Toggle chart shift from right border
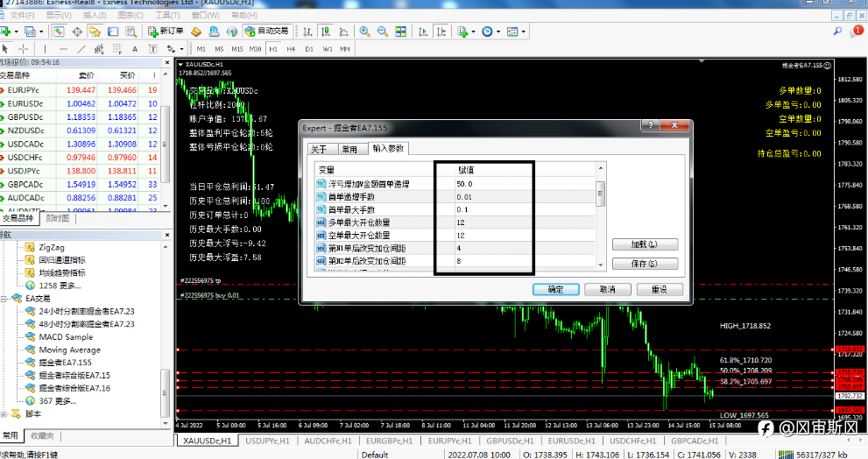This screenshot has width=868, height=459. pyautogui.click(x=441, y=32)
